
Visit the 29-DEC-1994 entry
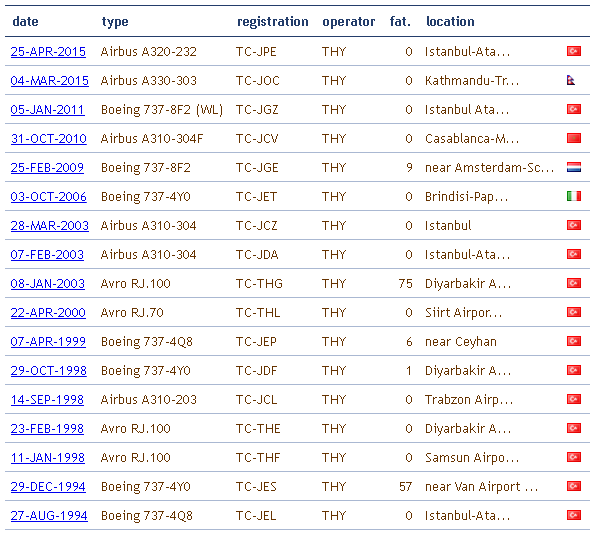[48, 486]
